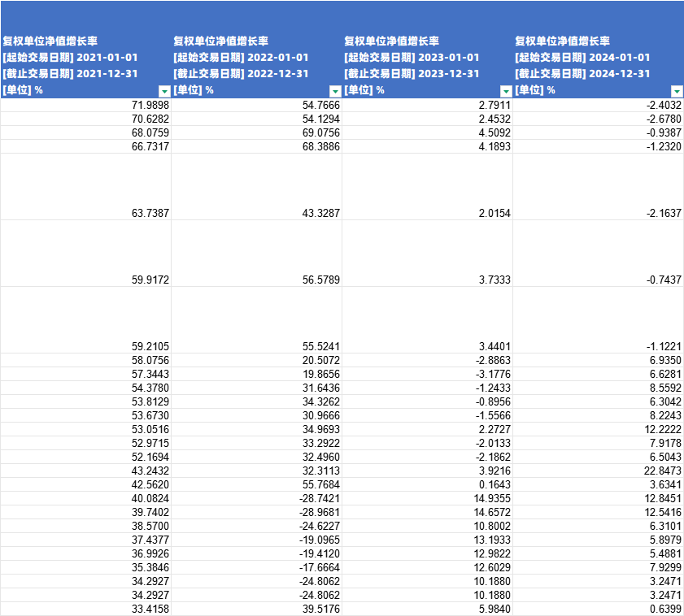Select cell with value -1.1221

[x=598, y=320]
